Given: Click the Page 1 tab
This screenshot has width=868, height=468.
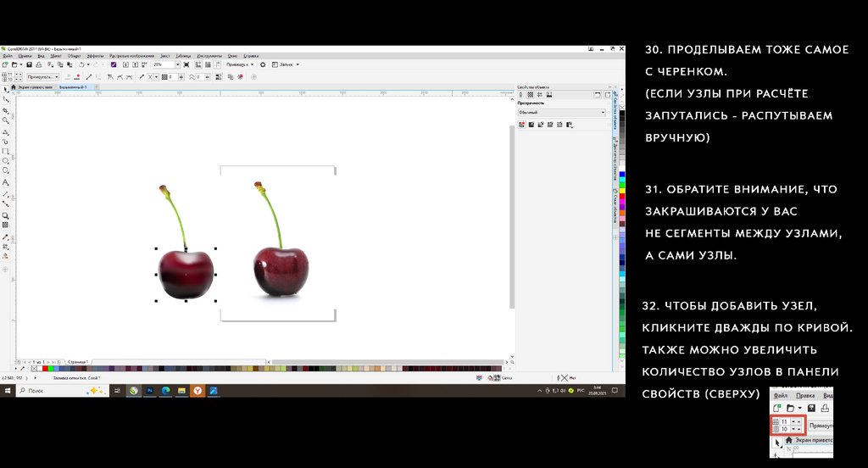Looking at the screenshot, I should point(77,362).
